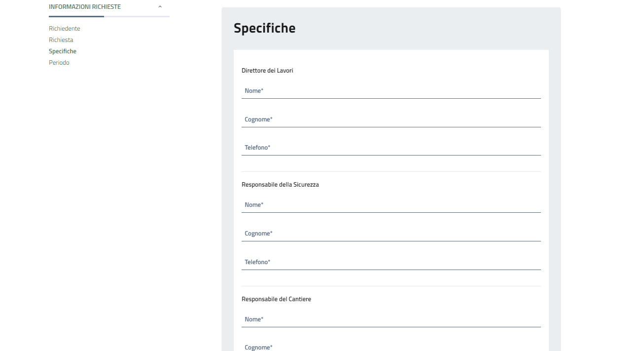Select Responsabile della Sicurezza Telefono field
The width and height of the screenshot is (644, 351).
[391, 262]
